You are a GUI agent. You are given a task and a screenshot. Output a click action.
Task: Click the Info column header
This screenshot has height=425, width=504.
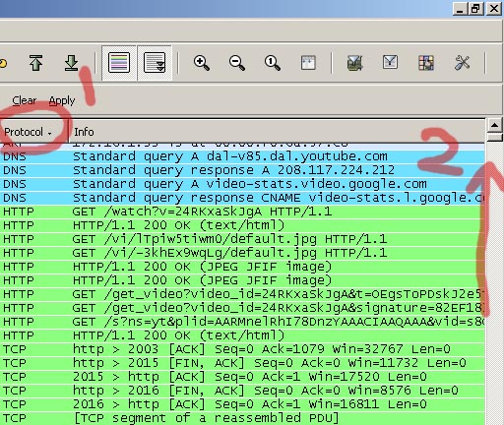[x=277, y=132]
